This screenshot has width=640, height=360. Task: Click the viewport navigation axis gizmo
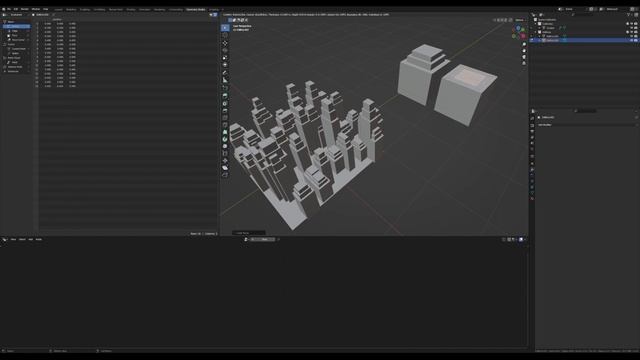(519, 32)
